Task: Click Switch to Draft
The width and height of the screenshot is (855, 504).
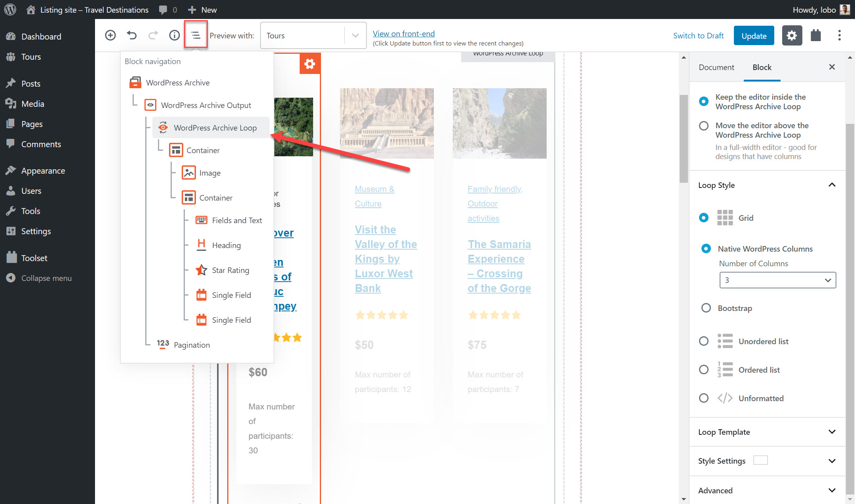Action: coord(698,36)
